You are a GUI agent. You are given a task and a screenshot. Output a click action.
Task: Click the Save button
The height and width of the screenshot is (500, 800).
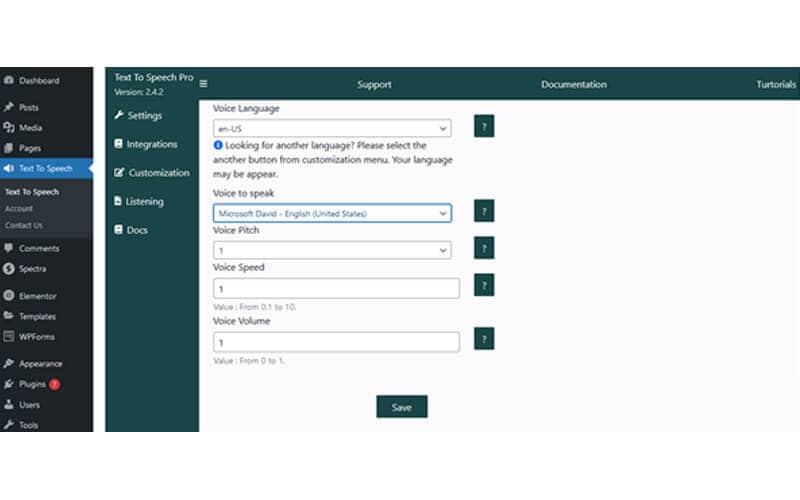pos(402,407)
